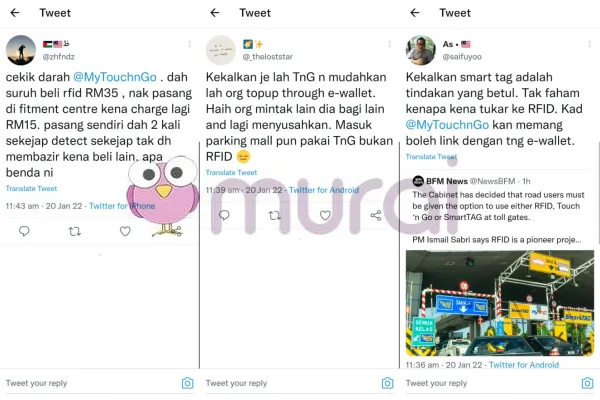The height and width of the screenshot is (400, 600).
Task: Tap reply field under @zhfndz tweet
Action: [92, 383]
